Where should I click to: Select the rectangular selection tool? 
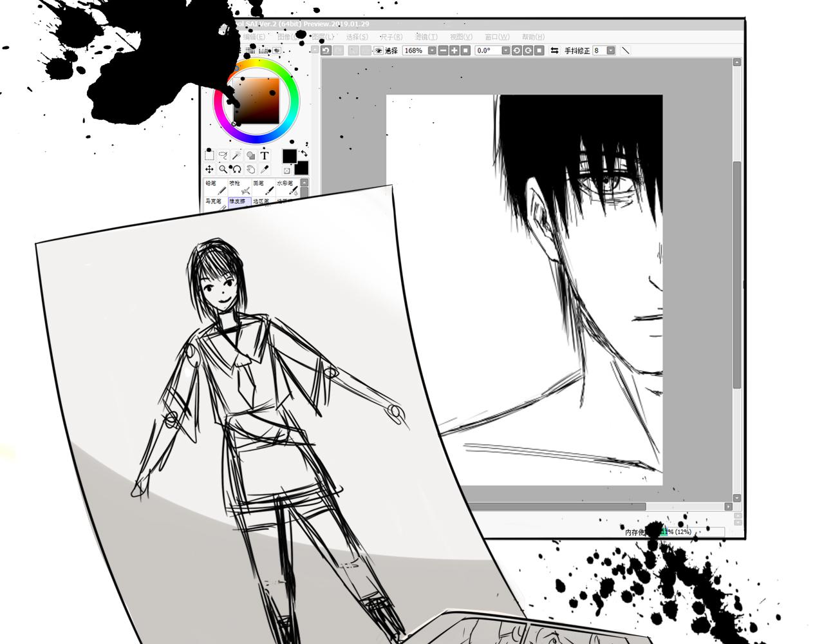click(209, 155)
